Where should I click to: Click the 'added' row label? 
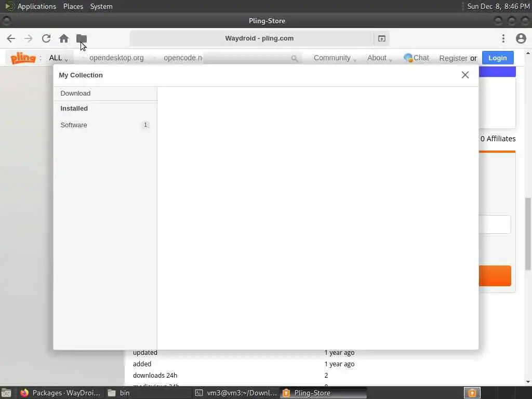[x=142, y=364]
